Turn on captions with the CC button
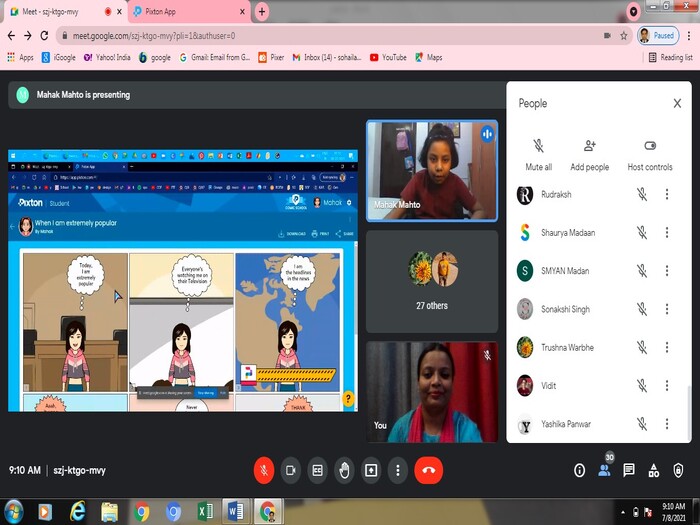700x525 pixels. [317, 470]
